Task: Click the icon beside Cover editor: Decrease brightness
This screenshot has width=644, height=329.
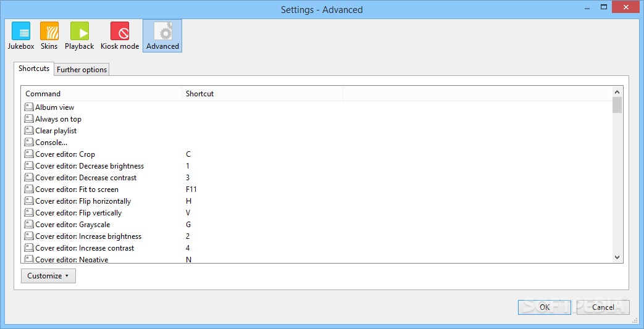Action: tap(29, 165)
